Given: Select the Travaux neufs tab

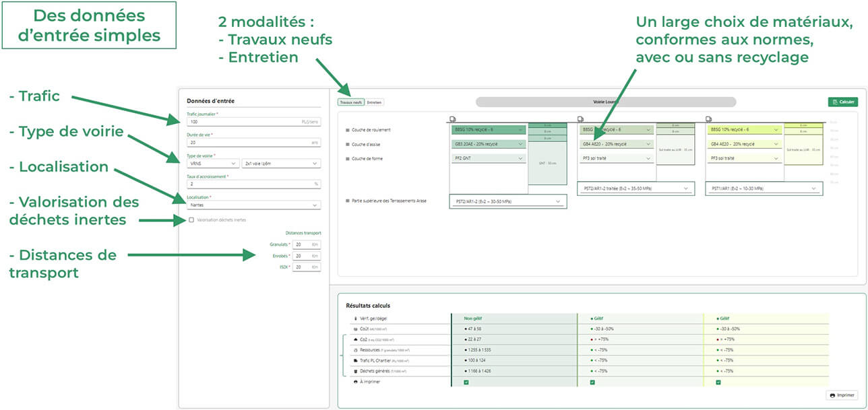Looking at the screenshot, I should tap(350, 102).
